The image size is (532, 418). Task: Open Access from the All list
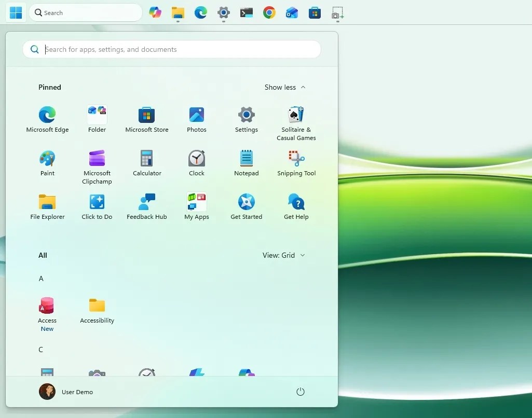(x=47, y=314)
